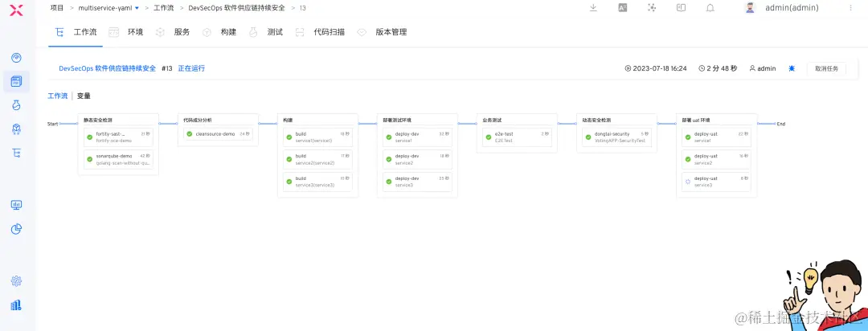Click the connected-nodes icon in top bar
Image resolution: width=868 pixels, height=331 pixels.
652,8
